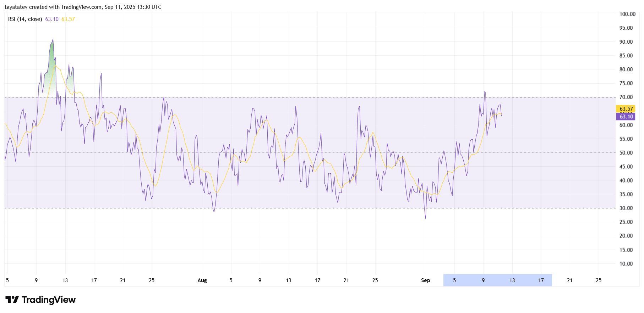This screenshot has height=313, width=644.
Task: Click the 17 label inside highlighted date range
Action: [x=541, y=280]
